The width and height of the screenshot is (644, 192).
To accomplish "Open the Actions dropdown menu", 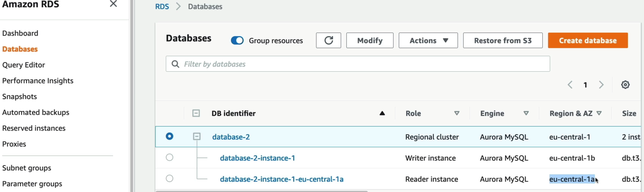I will pos(428,40).
